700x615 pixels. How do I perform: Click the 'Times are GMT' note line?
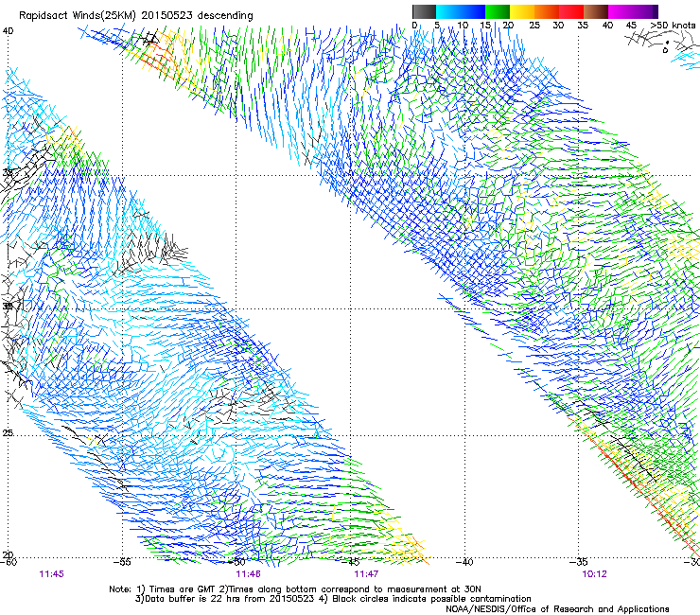tap(295, 589)
